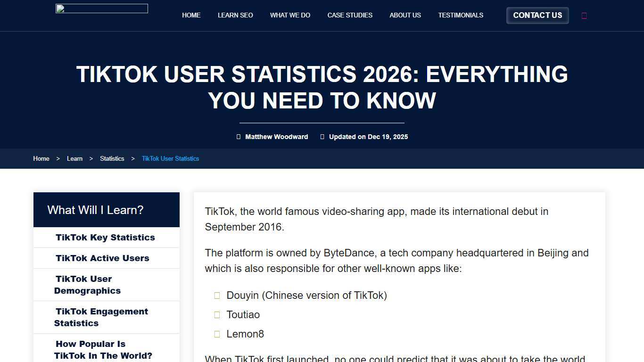
Task: Click the calendar icon next to the update date
Action: click(x=322, y=137)
